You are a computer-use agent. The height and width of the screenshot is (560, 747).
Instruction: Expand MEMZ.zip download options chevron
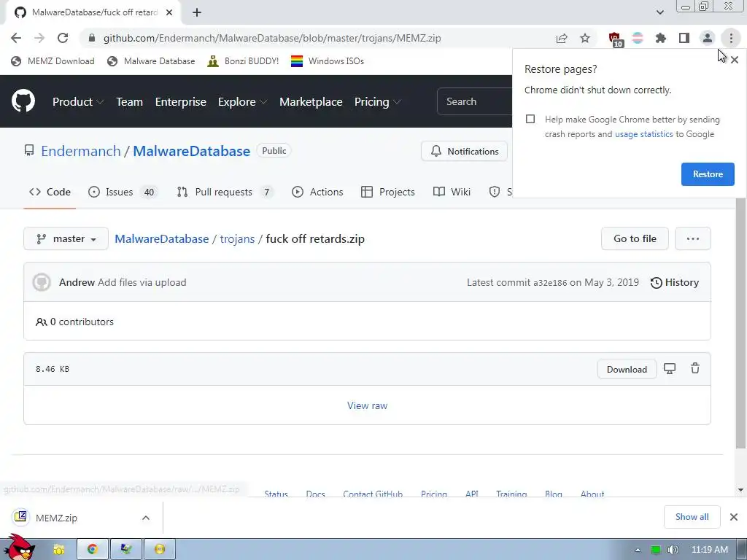click(146, 518)
